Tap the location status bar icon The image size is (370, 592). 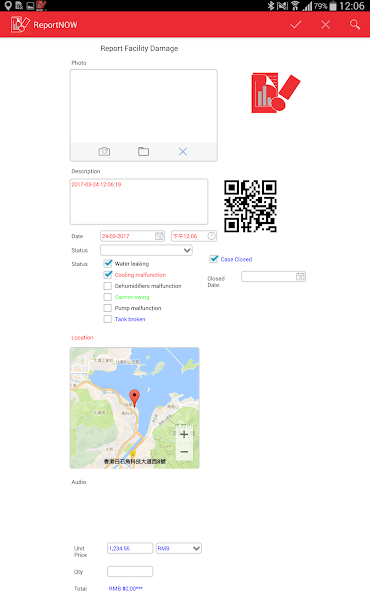click(x=8, y=6)
